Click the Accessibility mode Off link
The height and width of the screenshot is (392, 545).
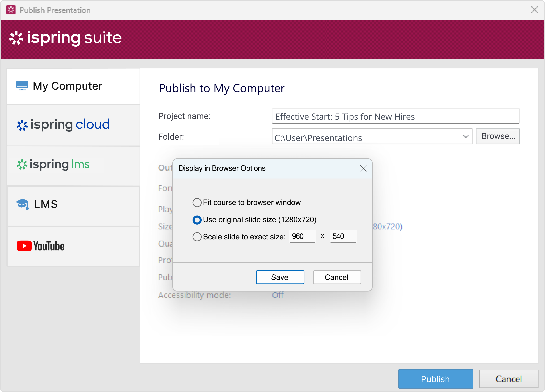(278, 295)
